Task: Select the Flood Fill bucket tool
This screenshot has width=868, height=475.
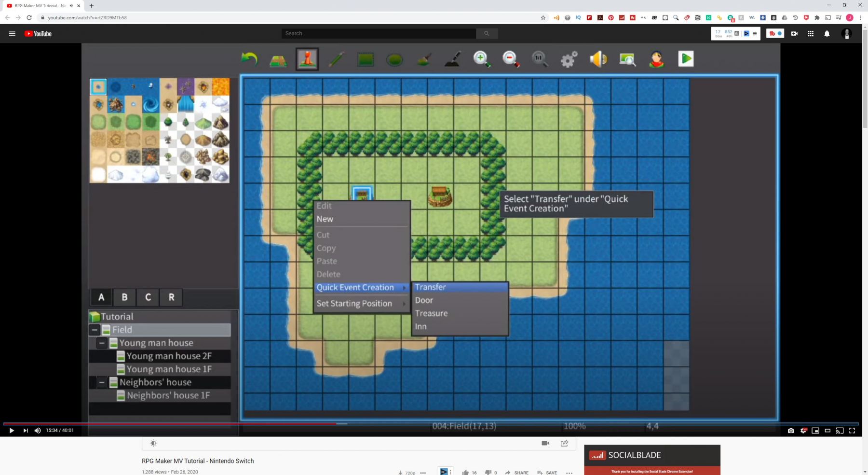Action: tap(423, 59)
